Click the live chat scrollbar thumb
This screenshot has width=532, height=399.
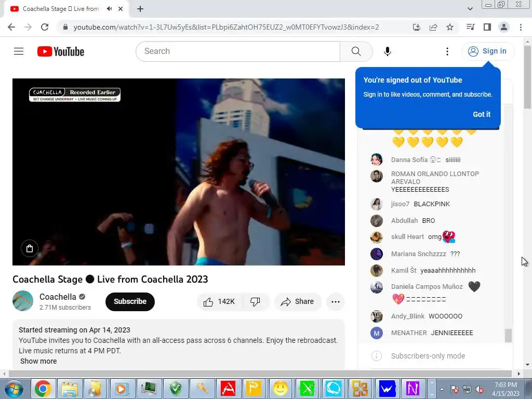pyautogui.click(x=508, y=336)
